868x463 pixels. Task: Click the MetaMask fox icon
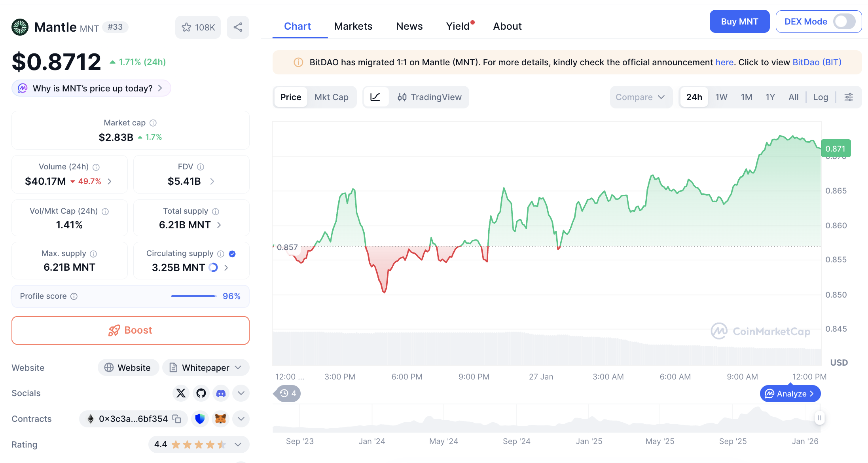(x=220, y=419)
